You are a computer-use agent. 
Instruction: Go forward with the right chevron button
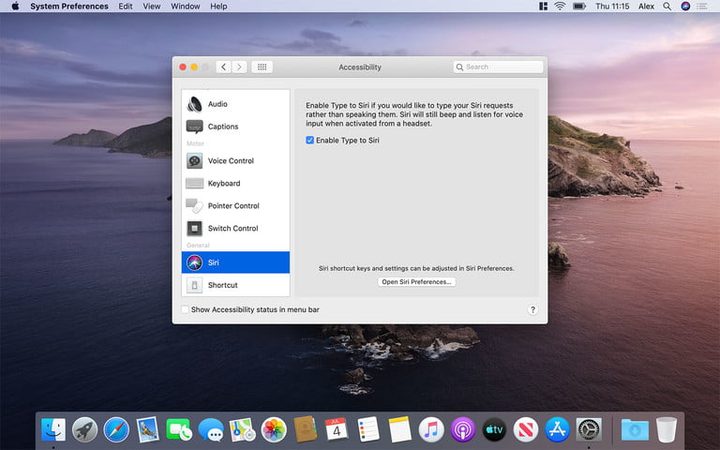pyautogui.click(x=239, y=67)
